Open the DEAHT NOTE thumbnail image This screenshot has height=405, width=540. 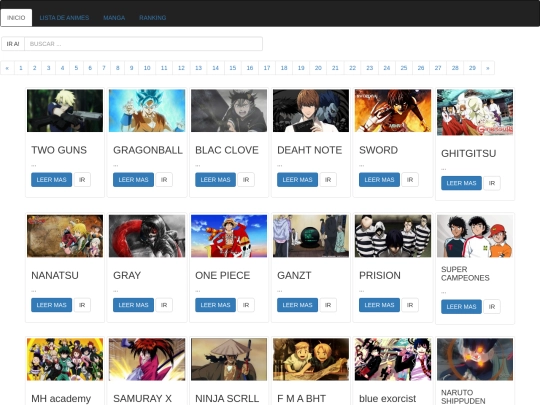click(x=311, y=111)
